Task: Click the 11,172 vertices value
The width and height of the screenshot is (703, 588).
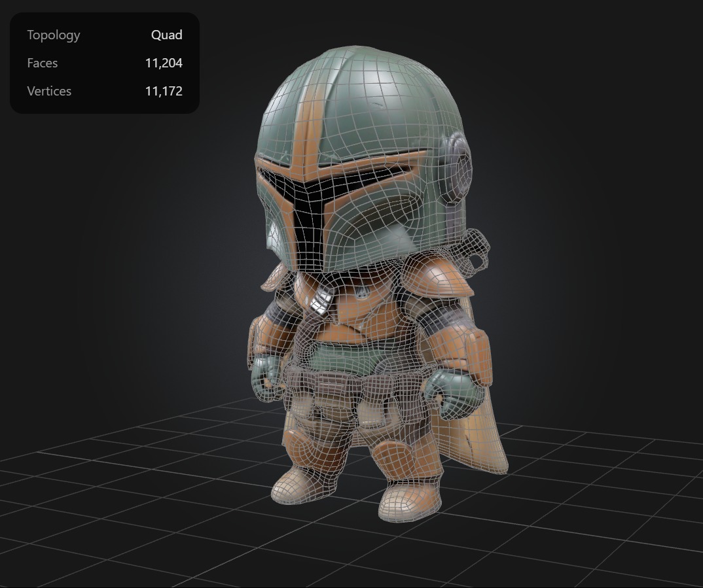Action: click(x=164, y=92)
